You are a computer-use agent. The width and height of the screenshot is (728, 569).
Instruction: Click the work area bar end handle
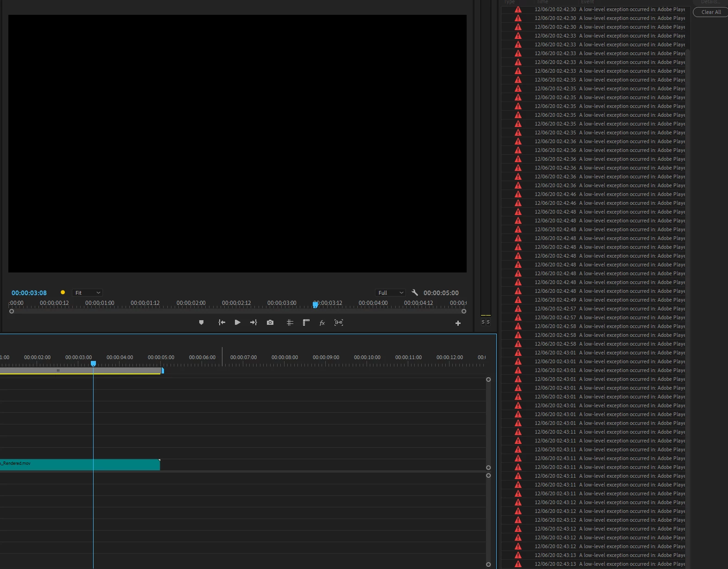click(x=163, y=370)
